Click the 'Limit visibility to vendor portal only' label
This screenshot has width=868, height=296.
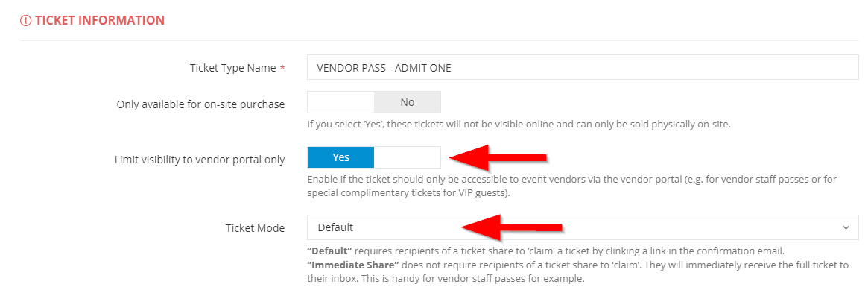coord(200,160)
